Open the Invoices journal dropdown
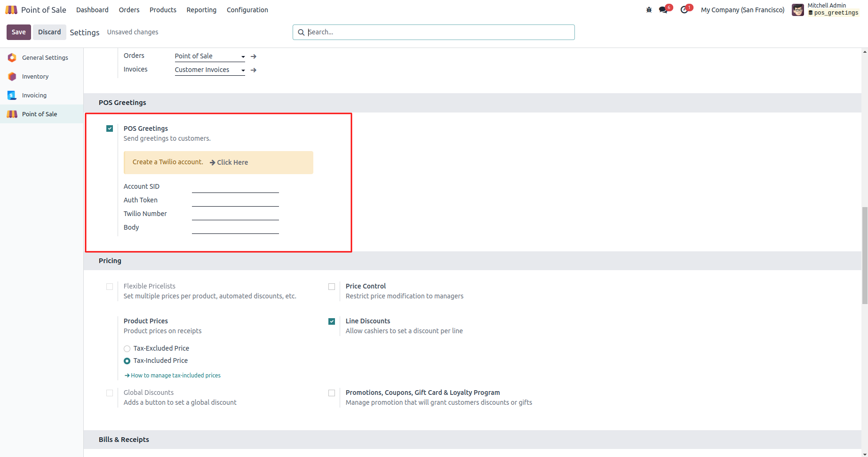The height and width of the screenshot is (457, 868). tap(210, 70)
